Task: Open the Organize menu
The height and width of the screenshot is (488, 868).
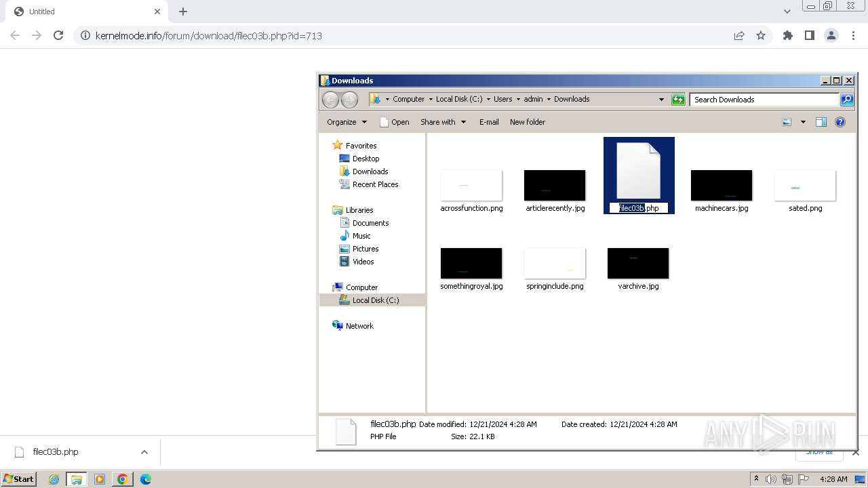Action: click(347, 122)
